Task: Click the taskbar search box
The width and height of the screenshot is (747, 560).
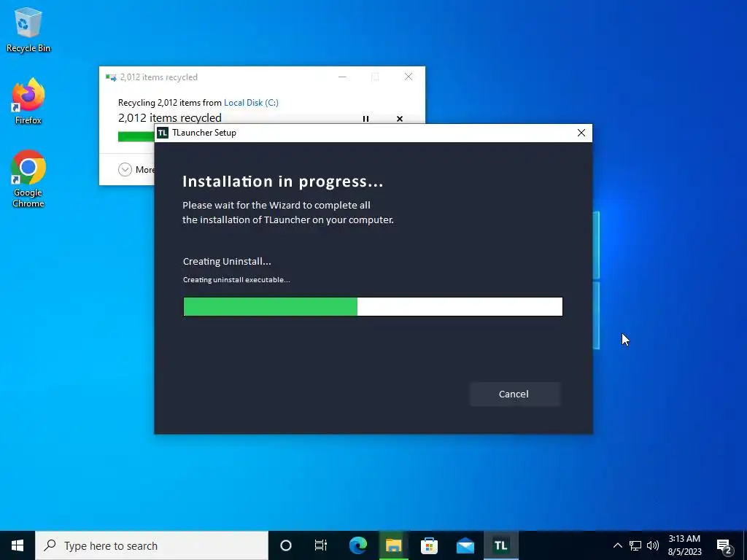Action: click(152, 545)
